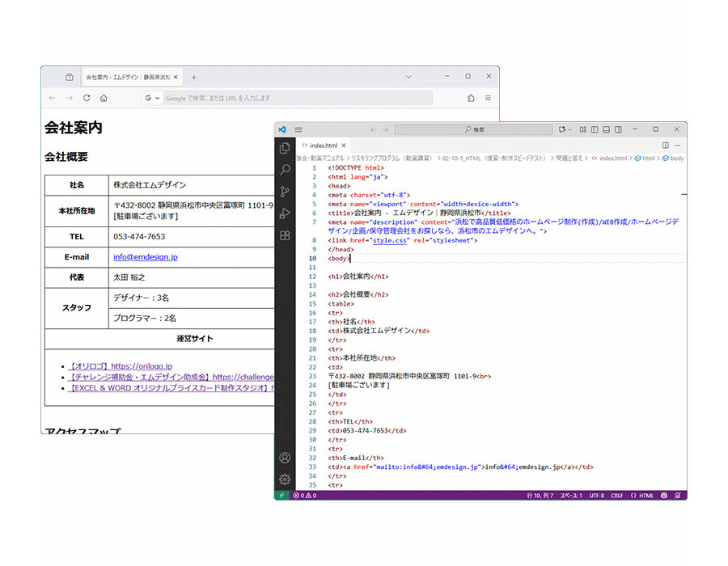Click the info@emdesign.jp email link
This screenshot has width=728, height=566.
146,257
